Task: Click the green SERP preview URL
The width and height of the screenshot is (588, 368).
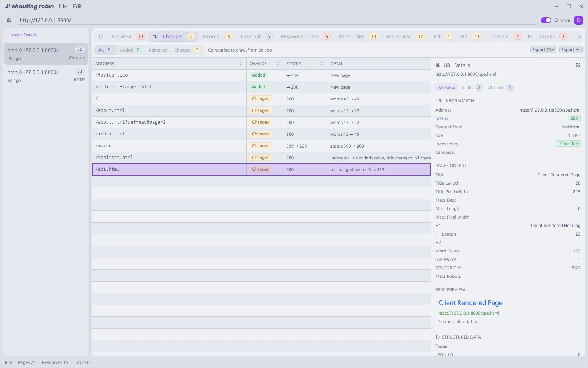Action: pos(469,313)
